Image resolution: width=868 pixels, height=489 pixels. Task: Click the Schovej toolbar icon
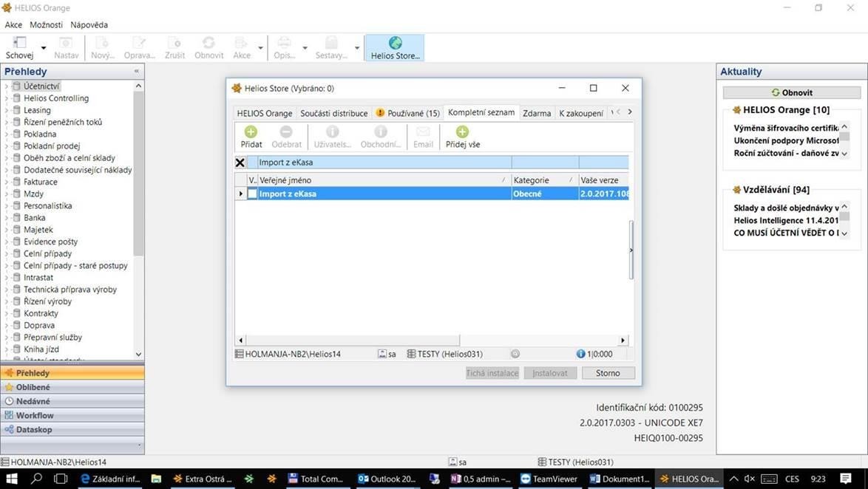coord(19,44)
